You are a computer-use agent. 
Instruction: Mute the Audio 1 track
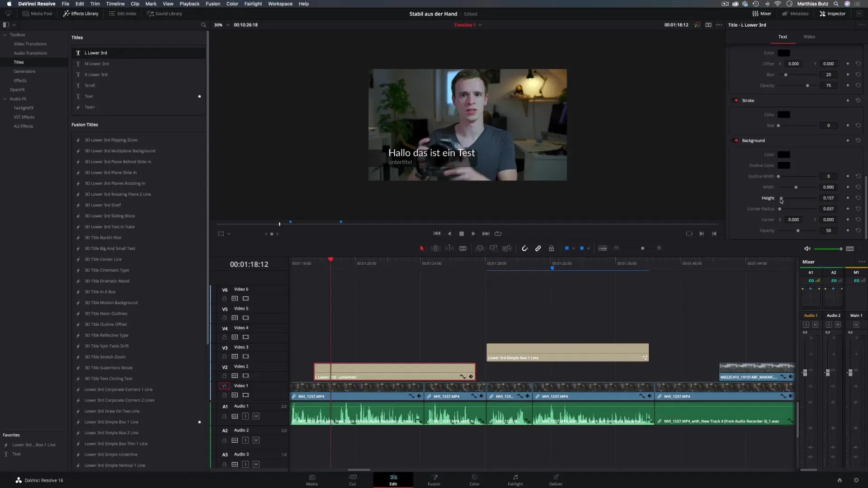pos(256,416)
